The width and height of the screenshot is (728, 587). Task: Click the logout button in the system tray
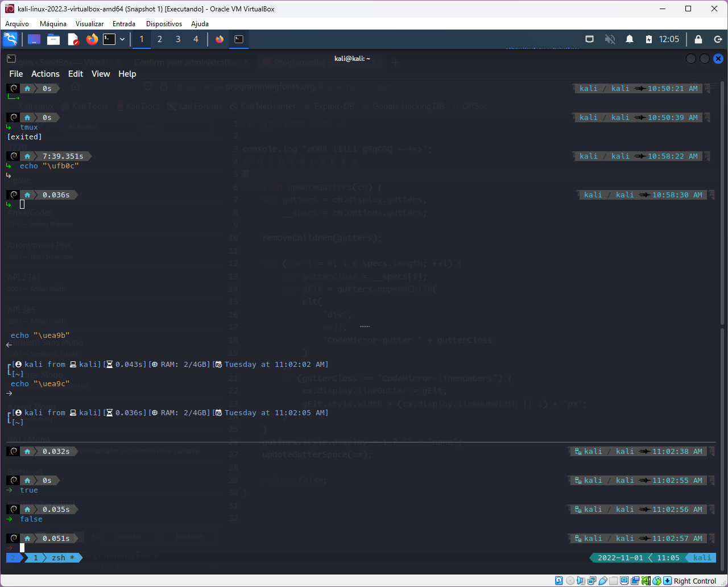tap(717, 39)
